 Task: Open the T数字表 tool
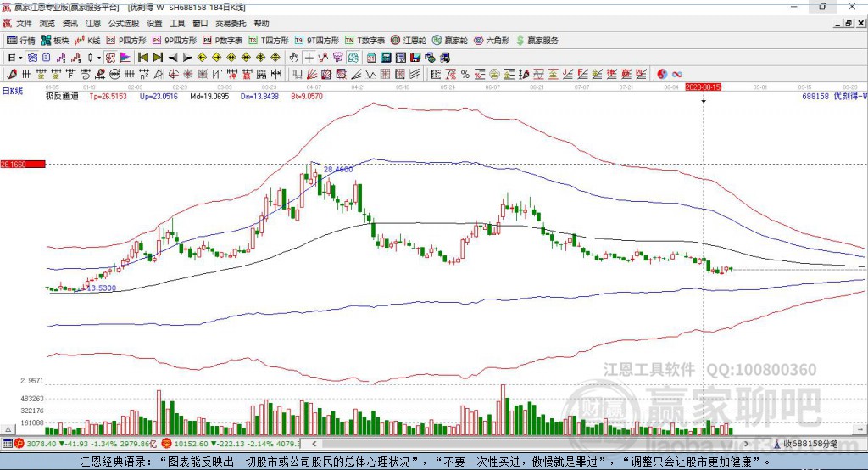[364, 41]
